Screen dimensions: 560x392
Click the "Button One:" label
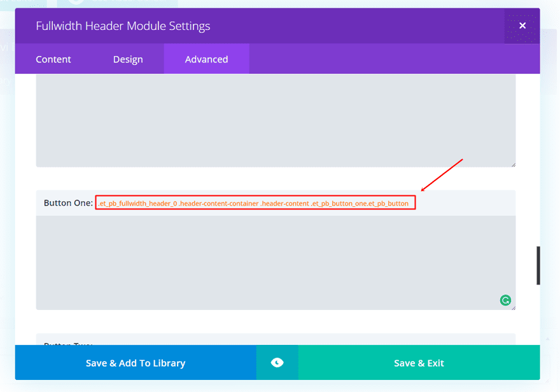point(68,203)
